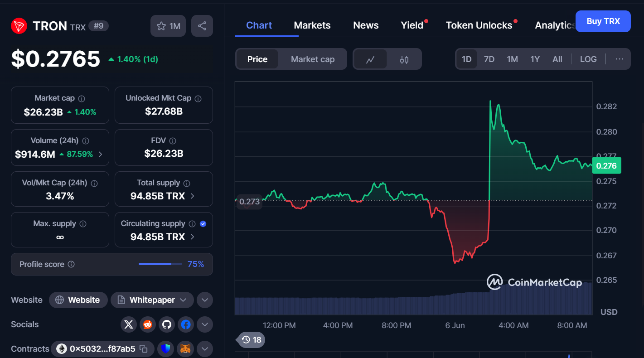This screenshot has height=358, width=644.
Task: Expand Total supply chevron
Action: point(192,196)
